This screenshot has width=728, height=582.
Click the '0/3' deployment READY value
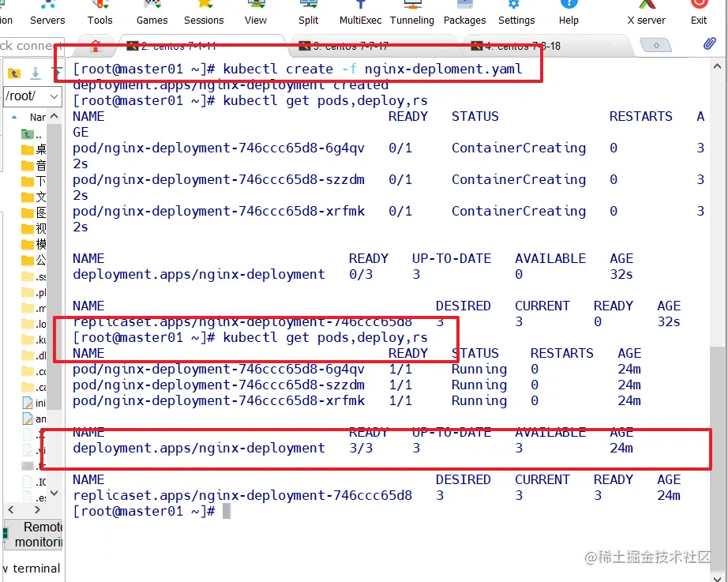(361, 275)
